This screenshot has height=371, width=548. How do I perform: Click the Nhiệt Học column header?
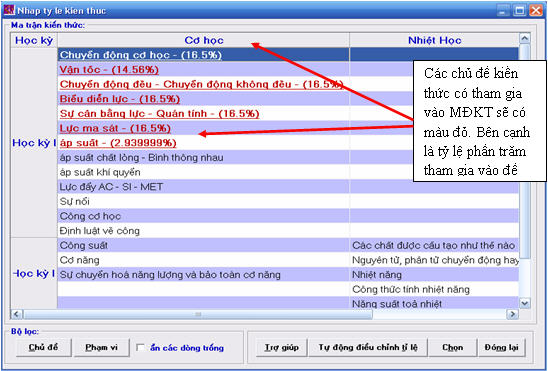[434, 40]
